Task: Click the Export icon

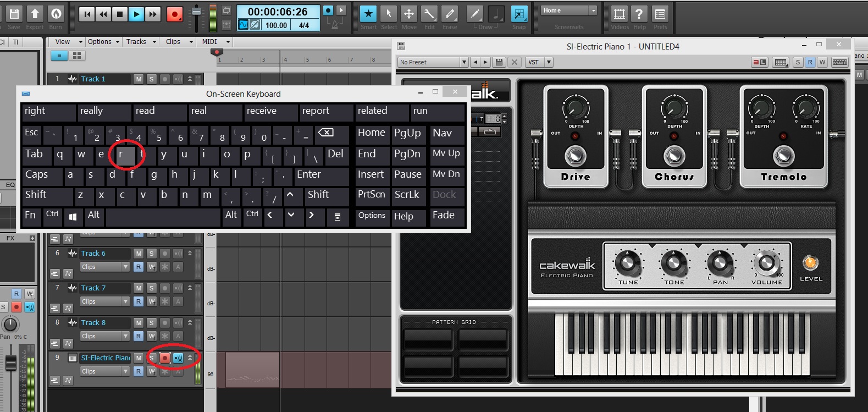Action: pos(35,14)
